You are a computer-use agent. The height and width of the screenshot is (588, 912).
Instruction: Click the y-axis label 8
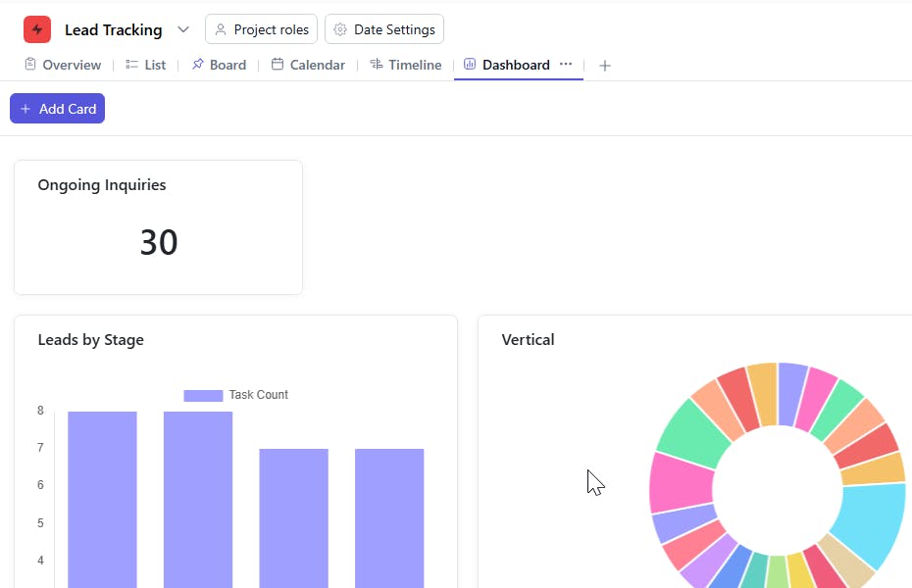(x=40, y=411)
